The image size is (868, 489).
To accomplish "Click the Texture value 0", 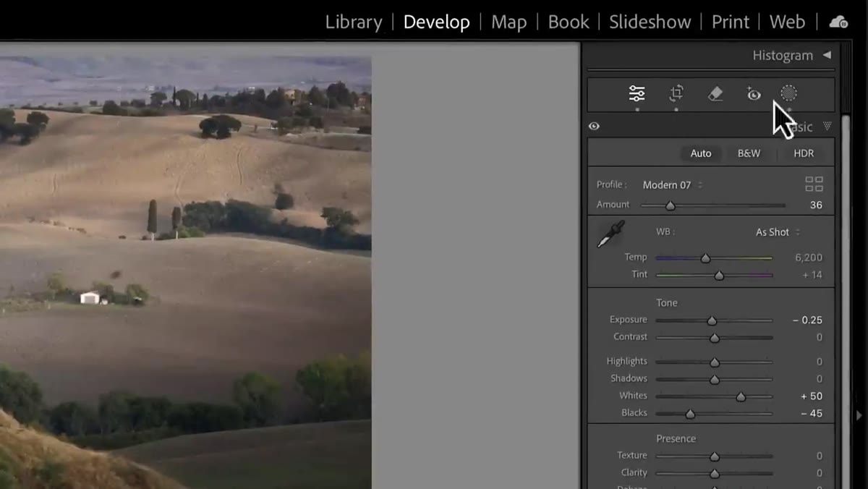I will coord(820,456).
